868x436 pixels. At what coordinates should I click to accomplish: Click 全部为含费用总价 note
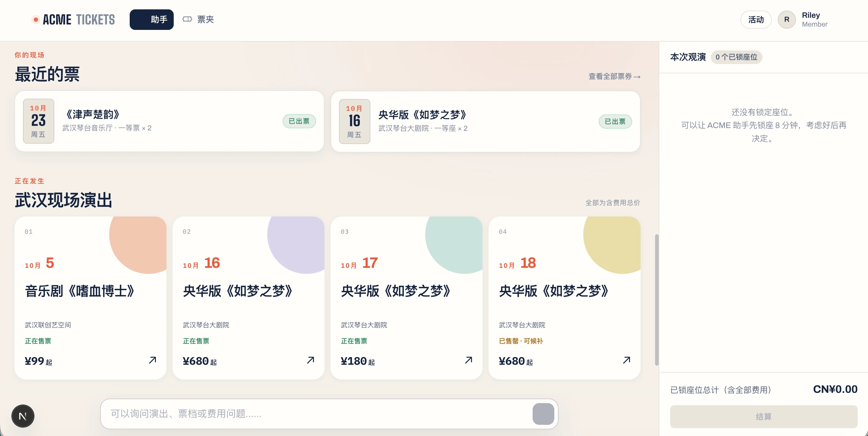[x=613, y=203]
